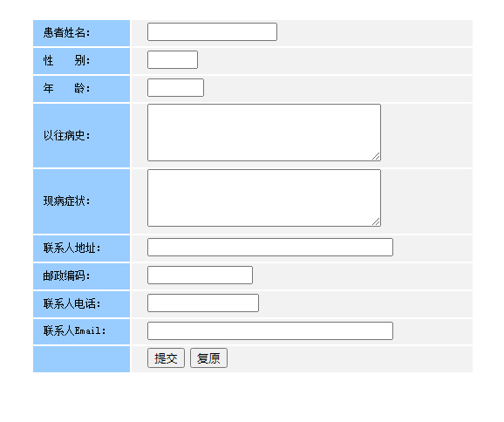This screenshot has width=504, height=422.
Task: Click the 联系人地址 label
Action: tap(72, 248)
